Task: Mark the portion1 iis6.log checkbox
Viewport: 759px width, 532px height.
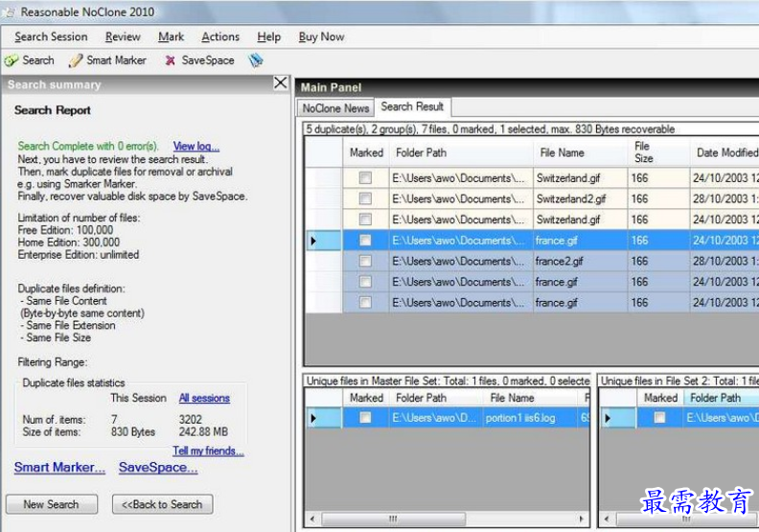Action: coord(365,418)
